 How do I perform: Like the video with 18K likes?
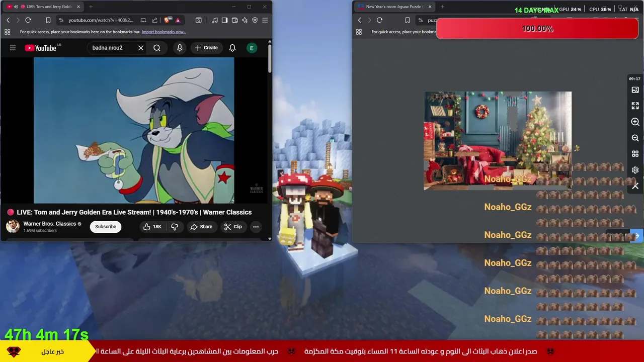pyautogui.click(x=152, y=227)
